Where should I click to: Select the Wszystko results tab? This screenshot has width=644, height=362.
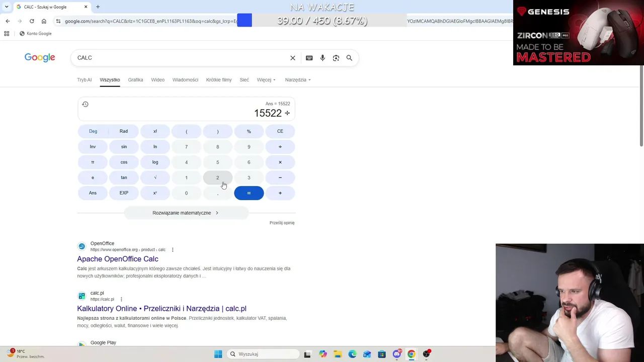coord(110,80)
